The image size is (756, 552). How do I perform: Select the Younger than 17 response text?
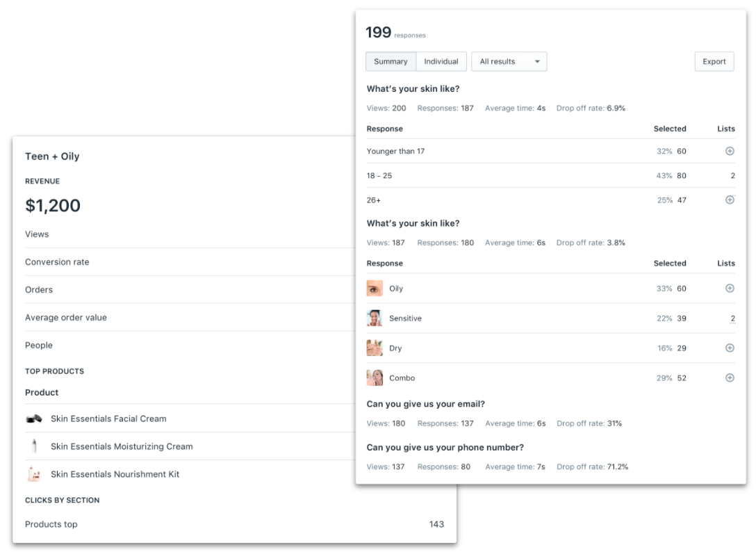(x=395, y=151)
